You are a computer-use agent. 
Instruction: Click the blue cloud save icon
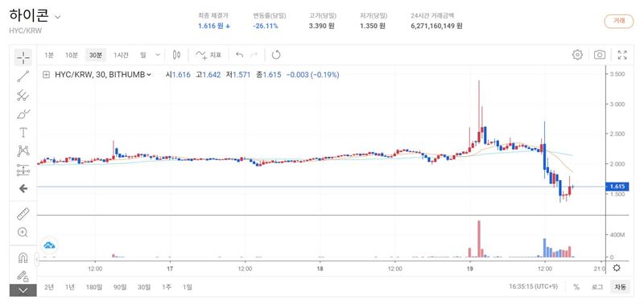pos(50,245)
